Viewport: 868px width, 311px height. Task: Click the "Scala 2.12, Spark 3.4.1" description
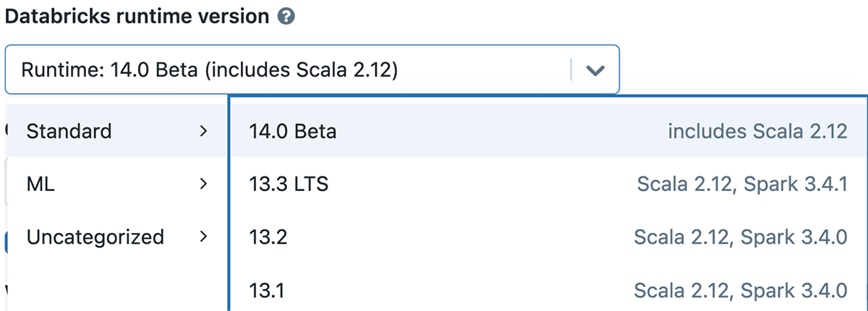pyautogui.click(x=741, y=184)
